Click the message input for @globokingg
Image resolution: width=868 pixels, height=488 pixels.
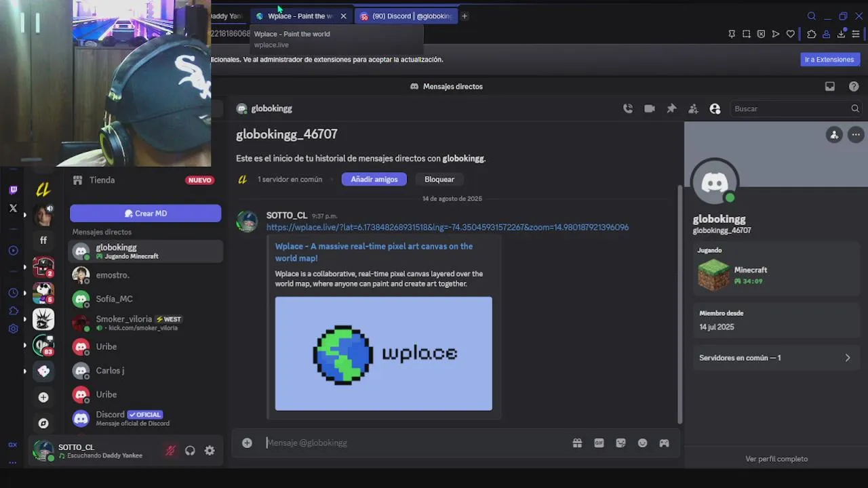[414, 443]
